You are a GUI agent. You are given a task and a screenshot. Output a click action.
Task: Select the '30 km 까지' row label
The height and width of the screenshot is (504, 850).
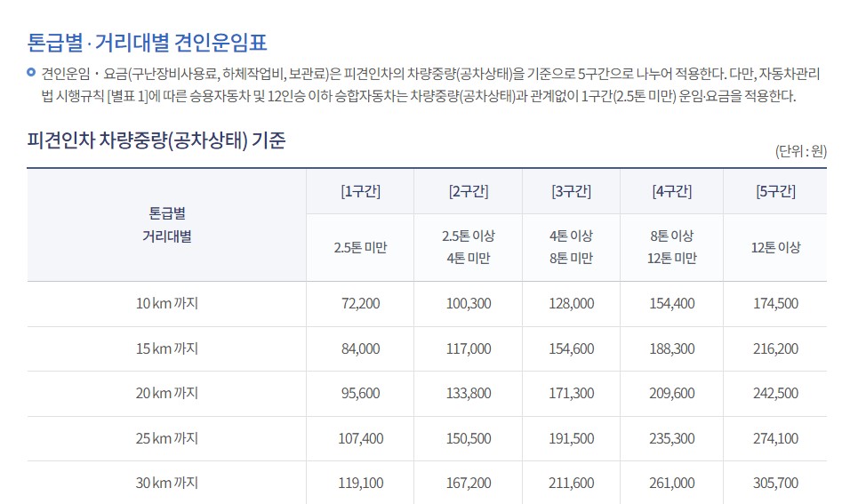167,484
